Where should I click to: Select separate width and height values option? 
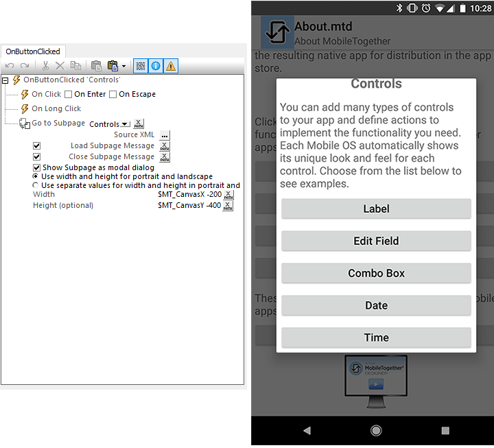pos(36,185)
